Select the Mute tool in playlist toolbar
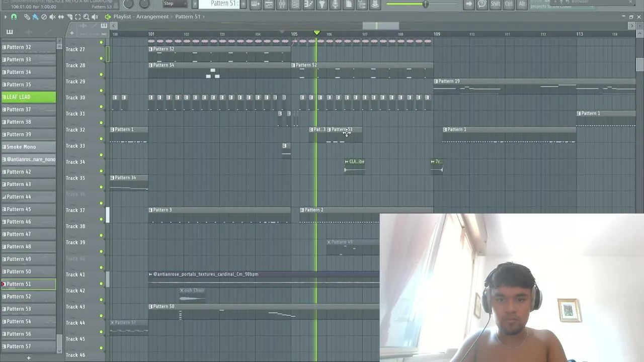The image size is (644, 362). (x=52, y=17)
